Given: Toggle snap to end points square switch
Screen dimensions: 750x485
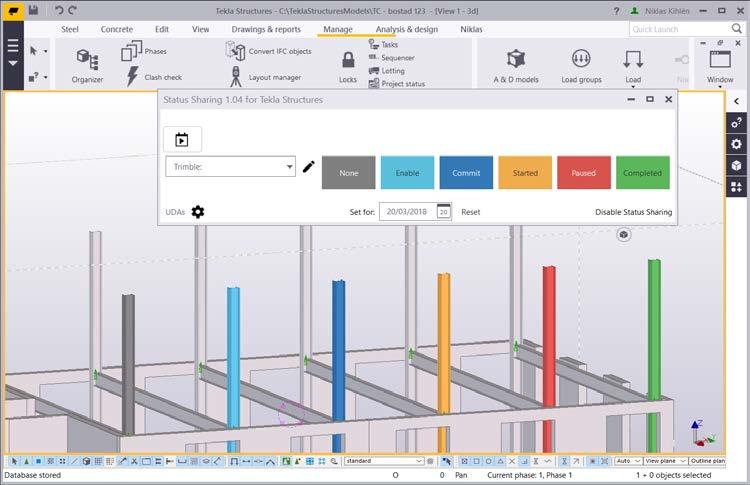Looking at the screenshot, I should (476, 461).
